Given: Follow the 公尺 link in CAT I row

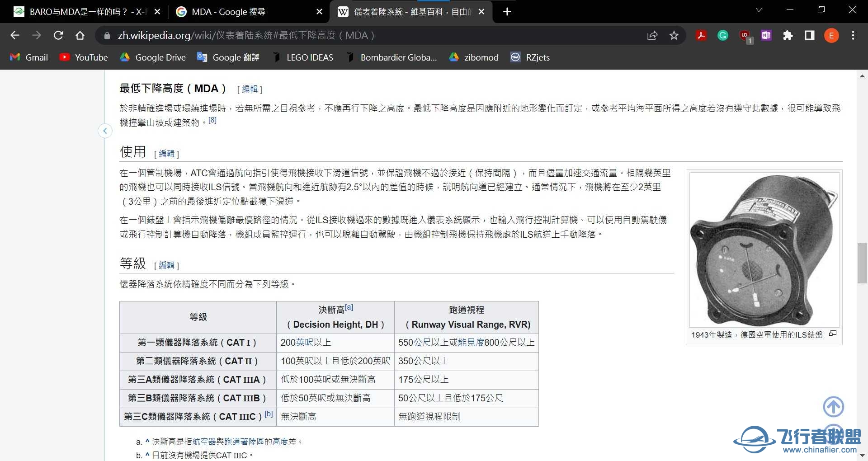Looking at the screenshot, I should [422, 343].
